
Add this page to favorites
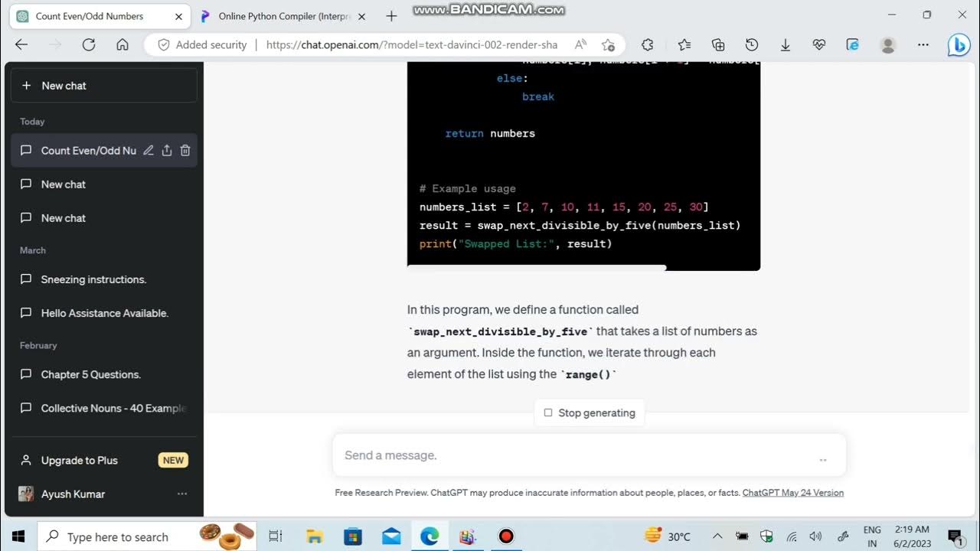tap(608, 44)
